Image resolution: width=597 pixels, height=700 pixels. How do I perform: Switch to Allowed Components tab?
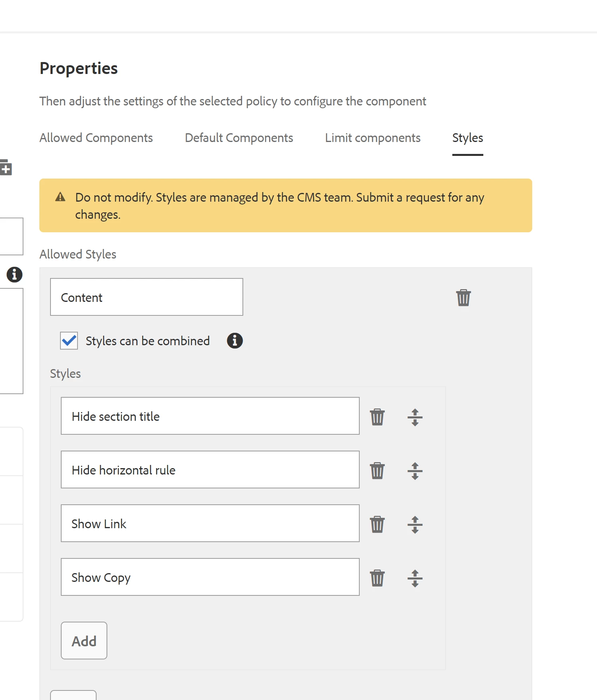(96, 138)
